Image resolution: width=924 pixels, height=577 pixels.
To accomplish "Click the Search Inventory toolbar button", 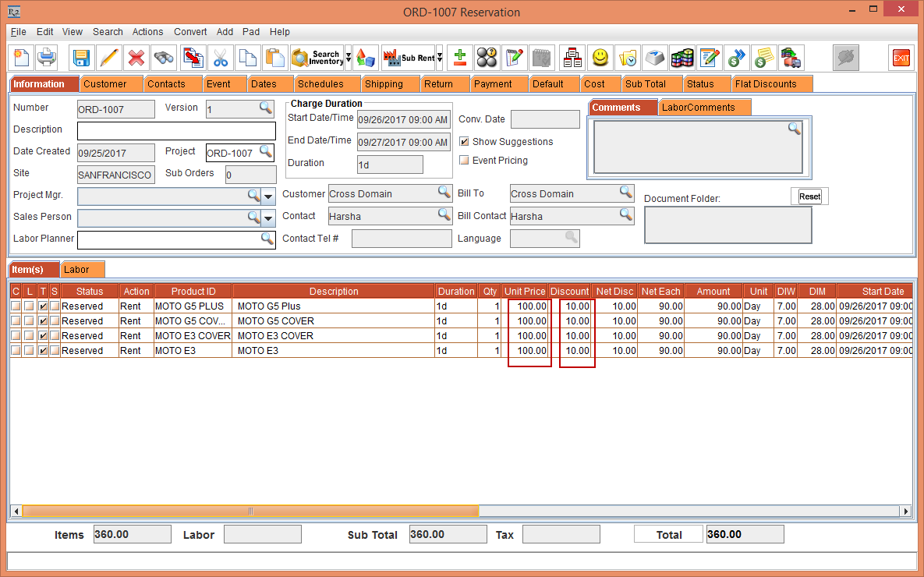I will pos(317,58).
